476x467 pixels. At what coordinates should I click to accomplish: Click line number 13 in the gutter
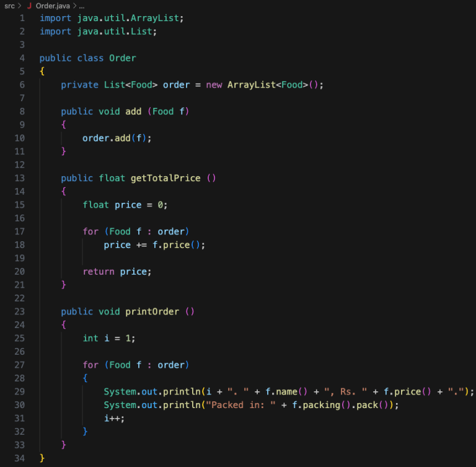pyautogui.click(x=19, y=178)
